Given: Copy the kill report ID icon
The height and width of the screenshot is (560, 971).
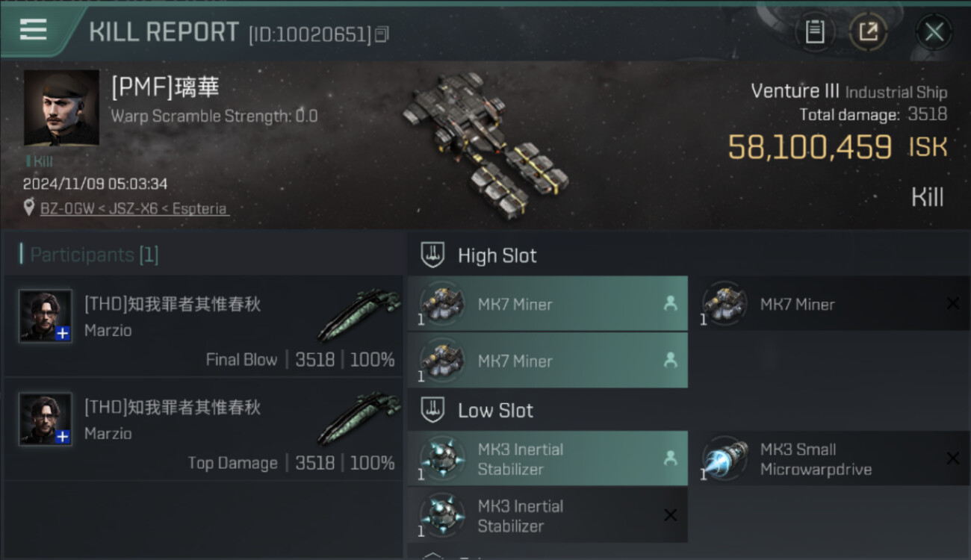Looking at the screenshot, I should (382, 34).
